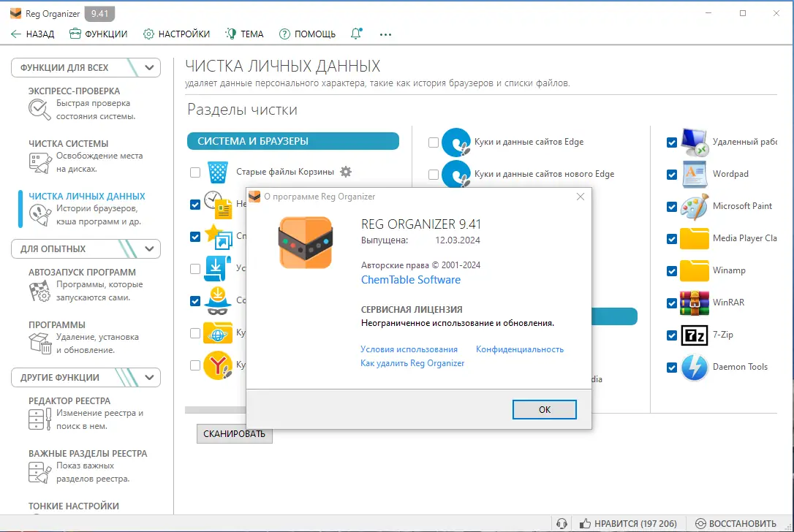Click the notification bell icon
The width and height of the screenshot is (794, 532).
pos(357,34)
